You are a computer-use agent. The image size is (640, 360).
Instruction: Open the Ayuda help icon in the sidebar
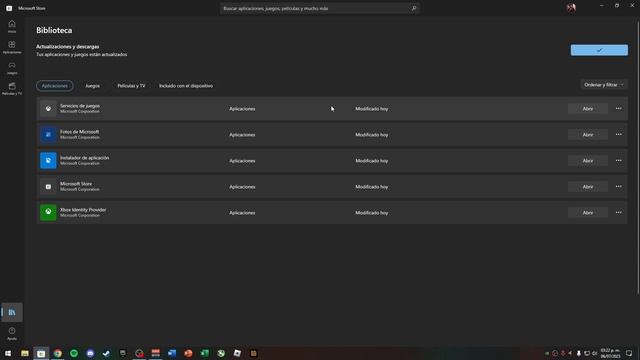tap(12, 333)
